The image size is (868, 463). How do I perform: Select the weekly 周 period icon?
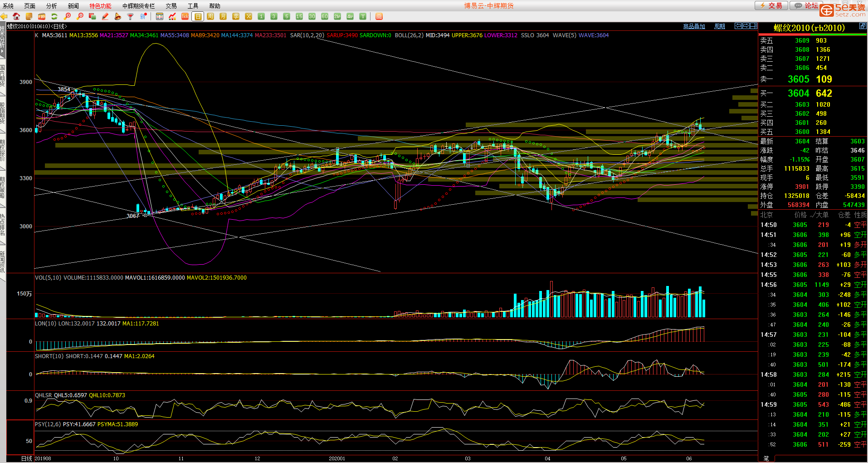[x=210, y=16]
